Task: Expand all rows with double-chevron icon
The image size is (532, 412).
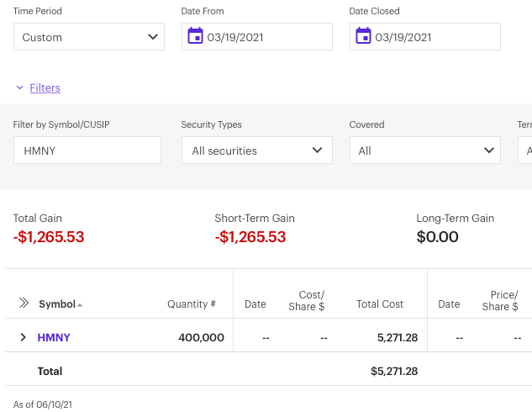Action: 24,304
